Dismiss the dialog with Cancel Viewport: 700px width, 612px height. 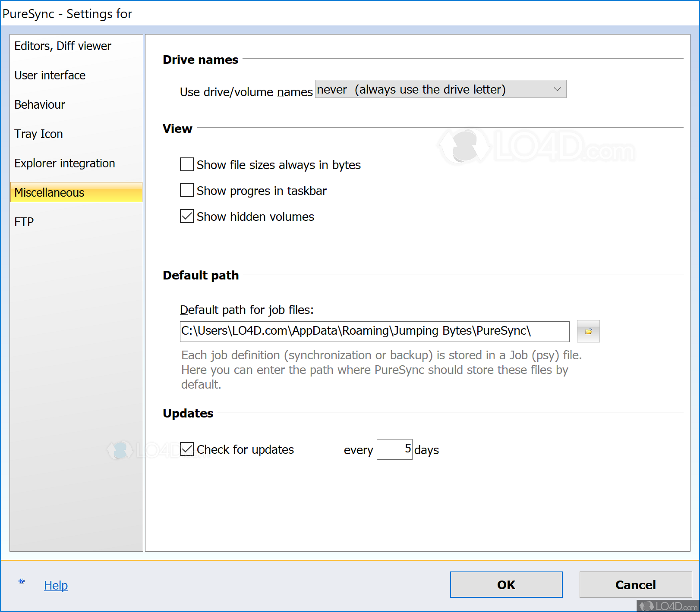click(635, 584)
